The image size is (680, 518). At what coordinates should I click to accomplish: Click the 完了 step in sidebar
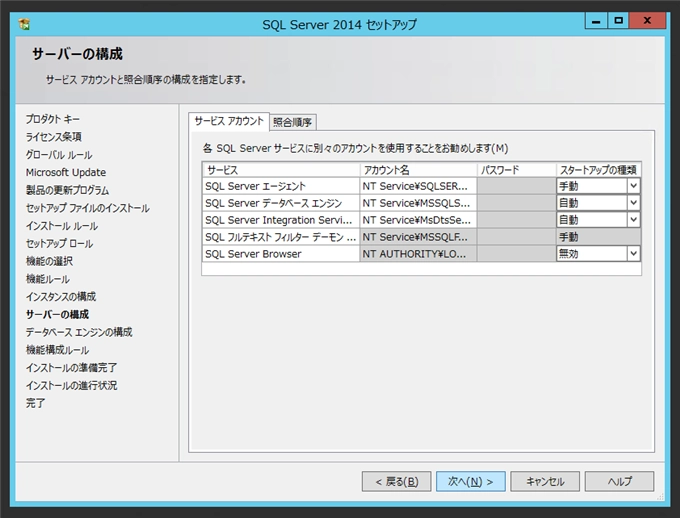(35, 403)
